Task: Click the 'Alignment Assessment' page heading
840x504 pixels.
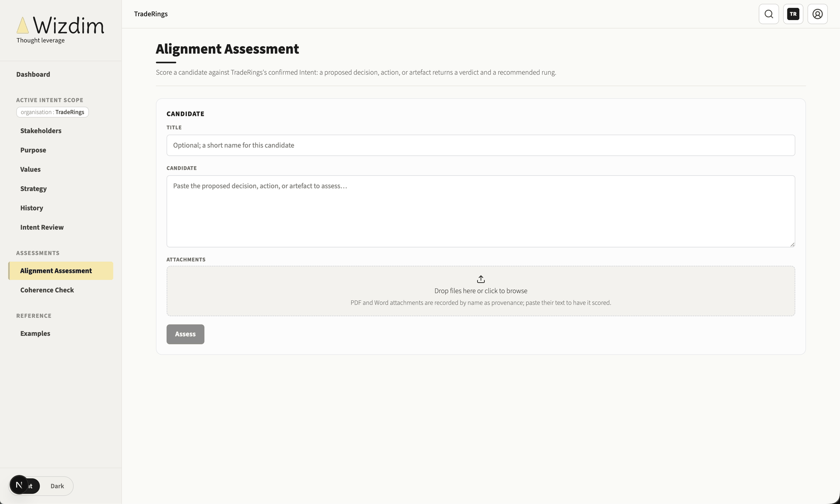Action: pos(227,49)
